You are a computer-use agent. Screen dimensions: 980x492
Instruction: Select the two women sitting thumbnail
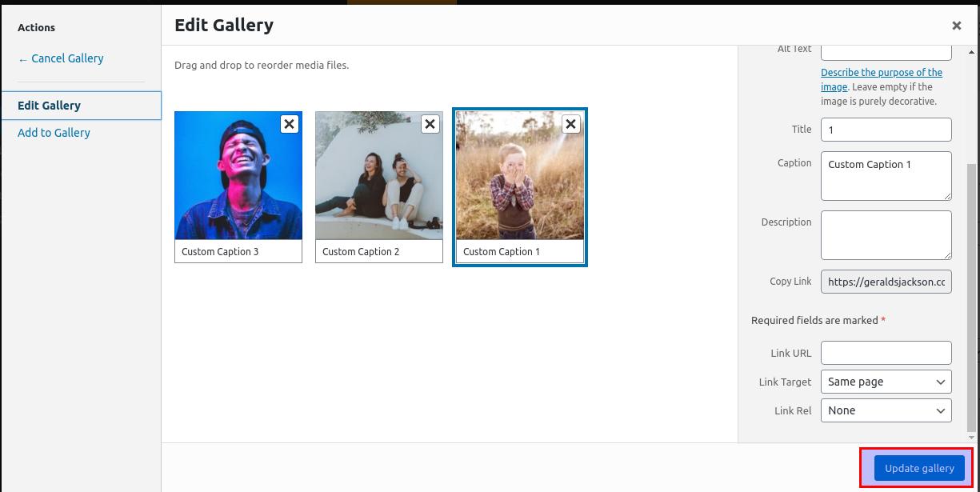click(x=379, y=175)
